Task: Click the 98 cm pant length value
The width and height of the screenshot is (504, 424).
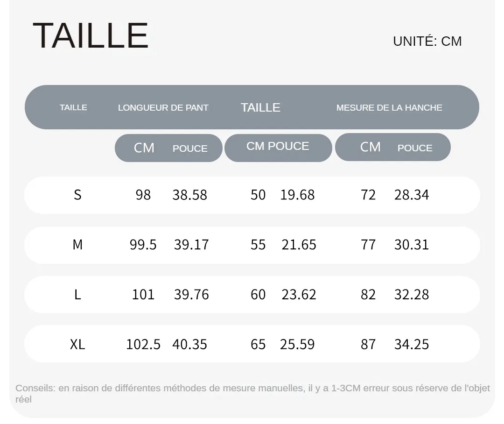Action: 143,195
